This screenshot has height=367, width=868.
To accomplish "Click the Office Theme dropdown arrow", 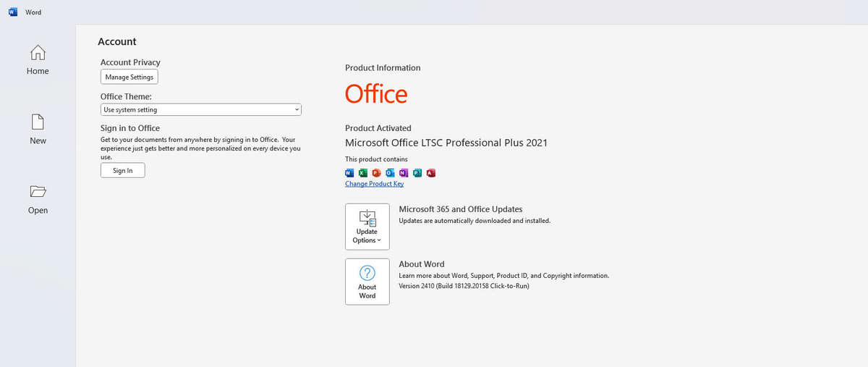I will pos(297,110).
